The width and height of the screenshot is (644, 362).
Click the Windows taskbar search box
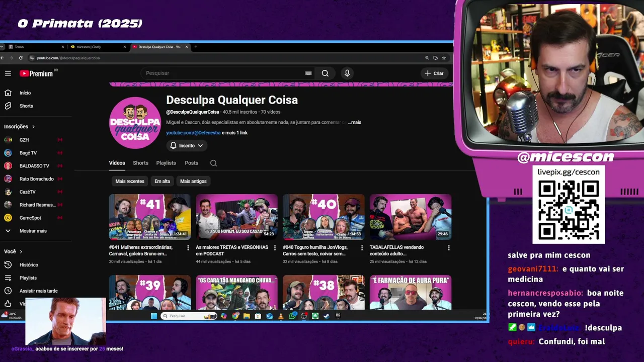[x=189, y=316]
